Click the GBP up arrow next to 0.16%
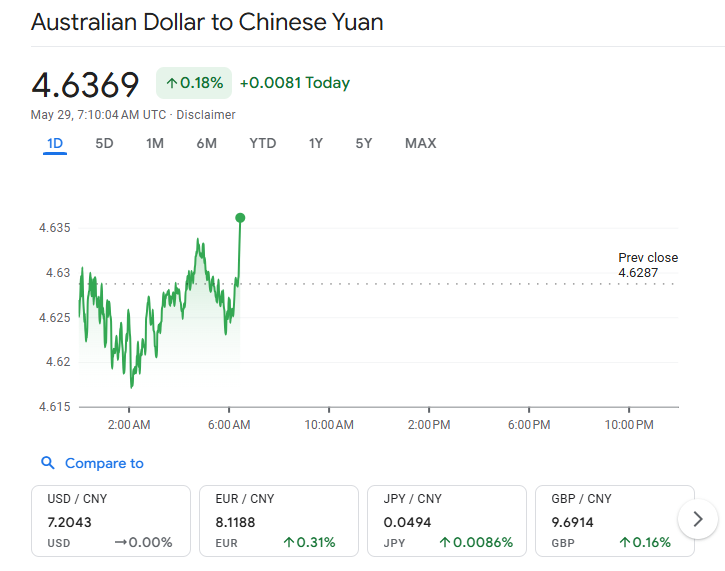 pos(625,542)
